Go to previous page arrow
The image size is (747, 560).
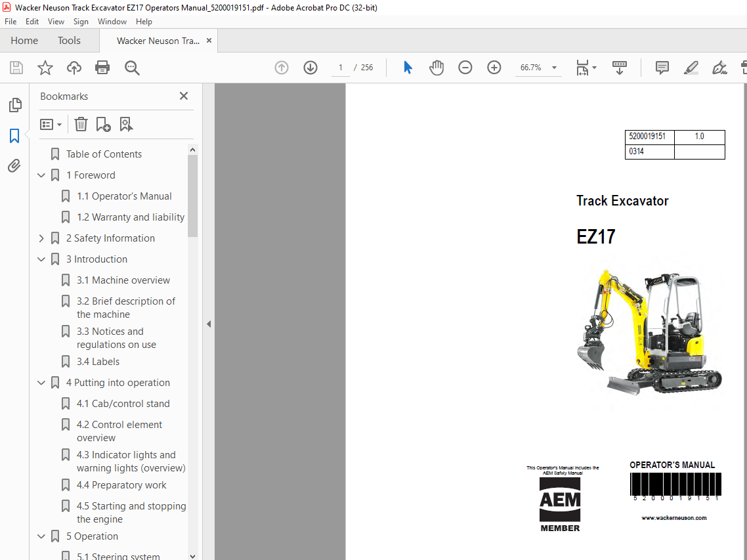point(282,68)
